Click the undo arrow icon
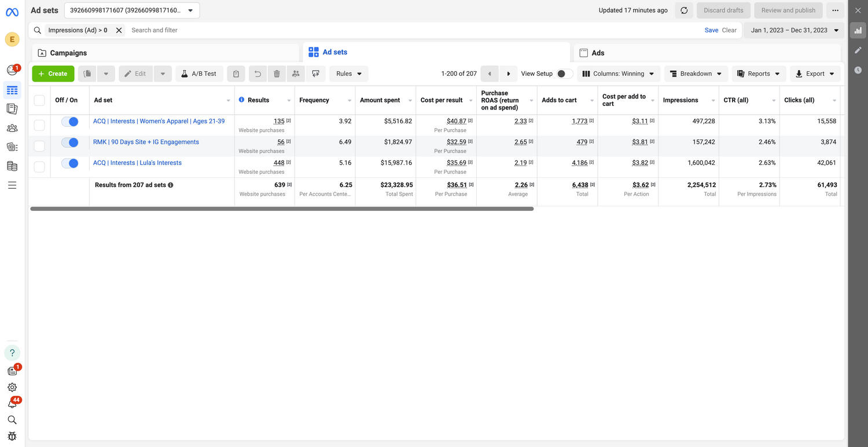 pyautogui.click(x=258, y=74)
